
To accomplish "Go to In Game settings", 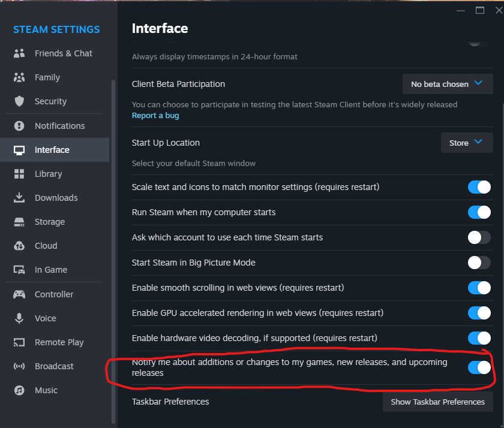I will (55, 270).
